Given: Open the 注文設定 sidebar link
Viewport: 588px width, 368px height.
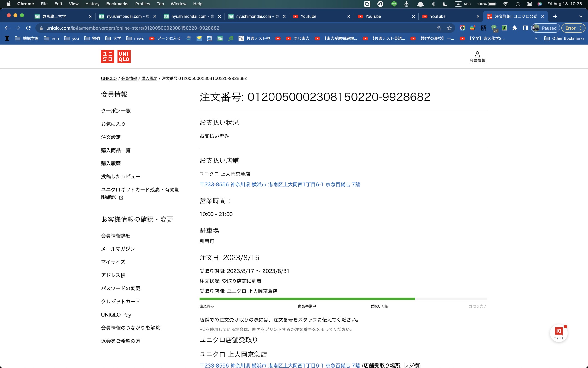Looking at the screenshot, I should pos(111,137).
